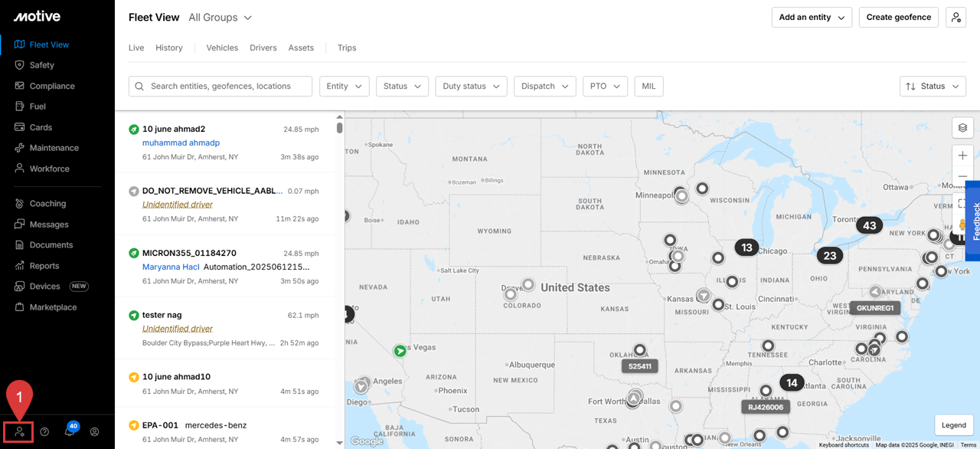Click the Create geofence button
The width and height of the screenshot is (980, 449).
898,18
